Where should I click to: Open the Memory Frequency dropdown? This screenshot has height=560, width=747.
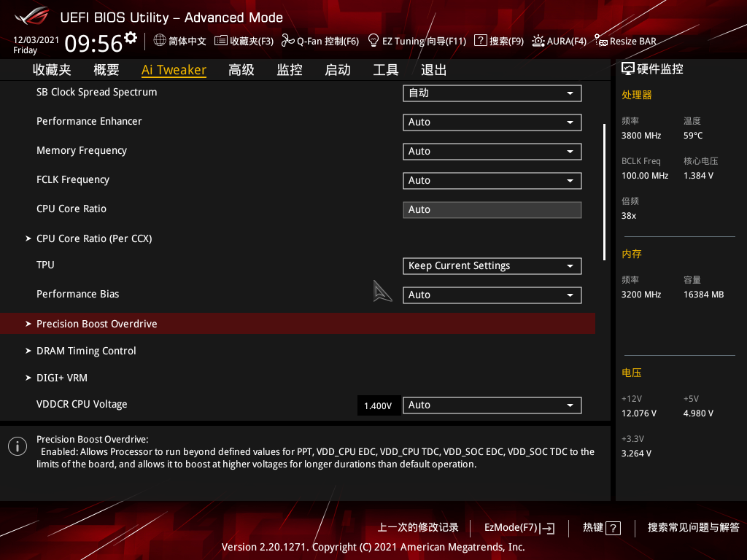pos(492,151)
